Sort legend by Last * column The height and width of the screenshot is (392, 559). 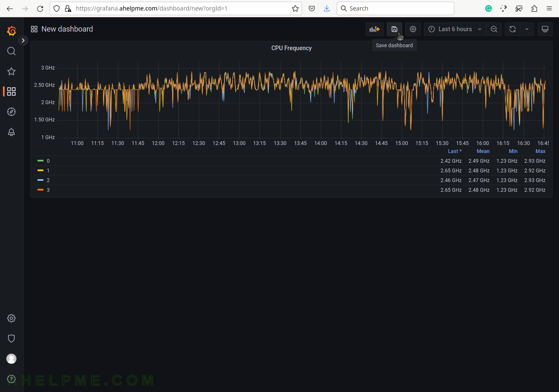pos(455,151)
